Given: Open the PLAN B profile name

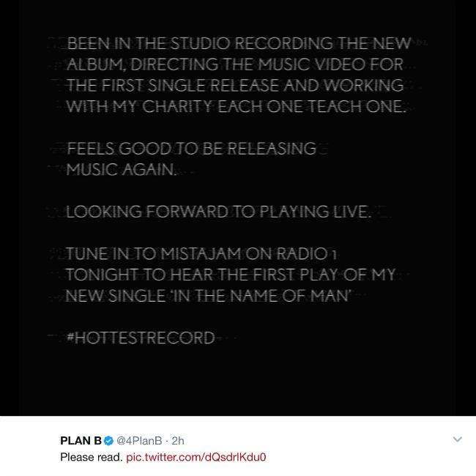Looking at the screenshot, I should coord(81,441).
